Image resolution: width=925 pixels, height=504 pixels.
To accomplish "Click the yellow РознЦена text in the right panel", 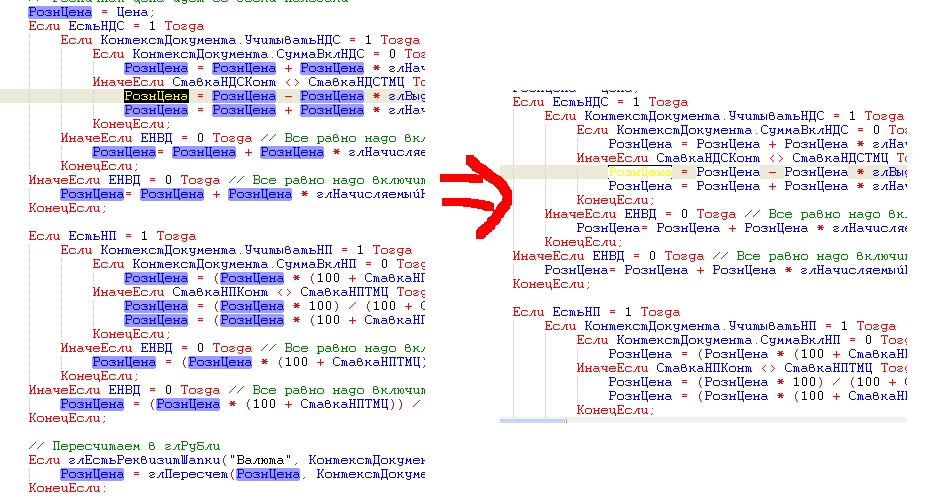I will (640, 172).
